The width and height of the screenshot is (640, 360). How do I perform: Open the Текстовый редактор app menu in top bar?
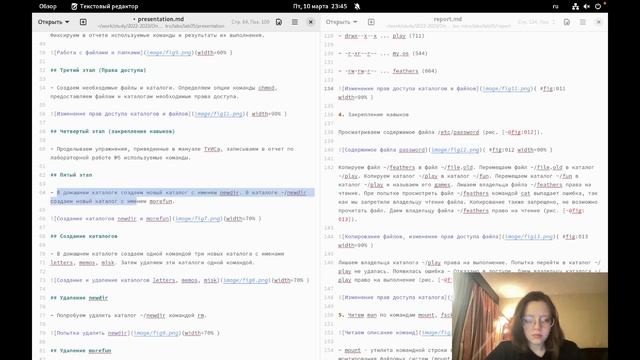[104, 6]
